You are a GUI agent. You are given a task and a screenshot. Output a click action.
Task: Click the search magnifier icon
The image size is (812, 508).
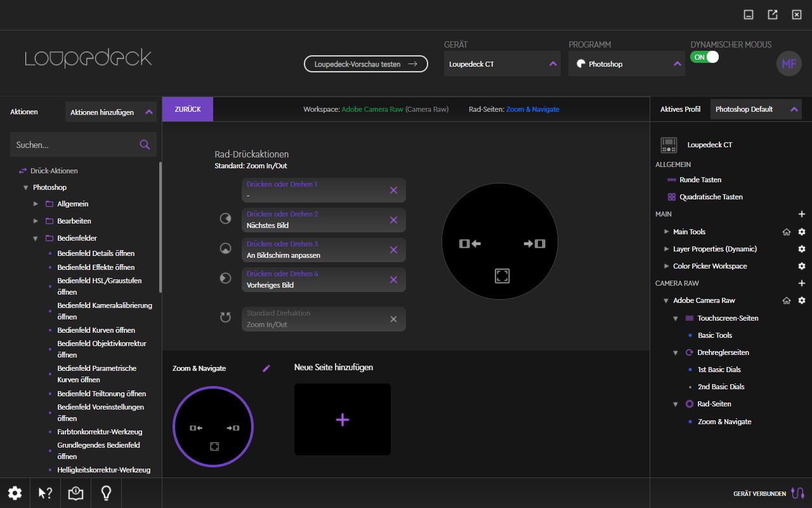coord(145,145)
